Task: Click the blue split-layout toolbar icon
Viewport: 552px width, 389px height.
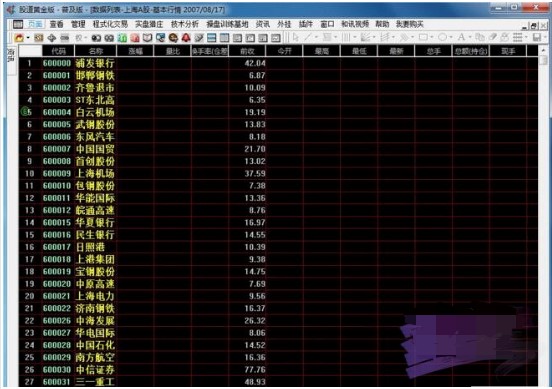Action: (x=212, y=38)
